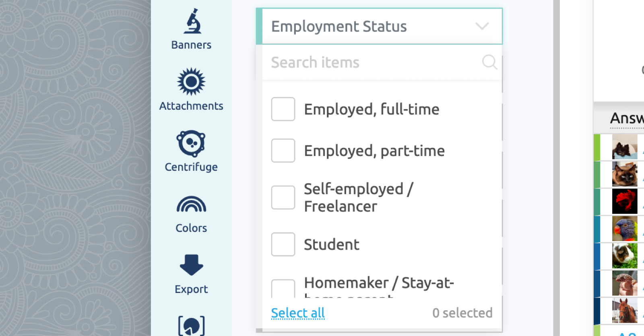Tick the Employed, part-time checkbox
Screen dimensions: 644x336
[x=283, y=151]
